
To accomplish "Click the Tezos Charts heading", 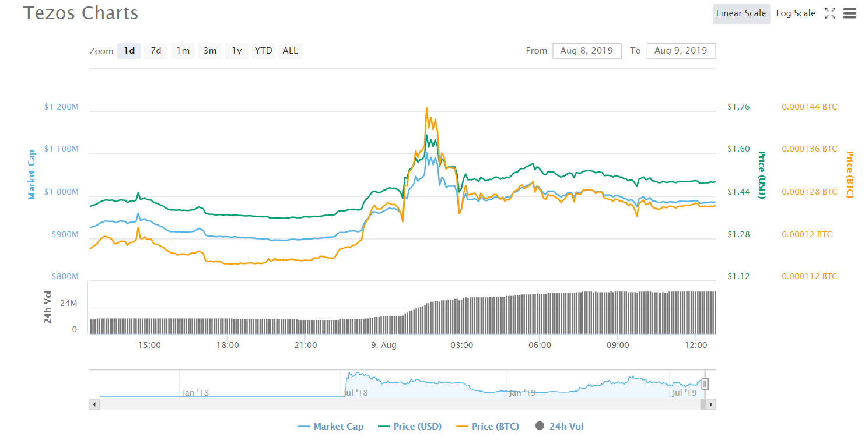I will click(81, 13).
